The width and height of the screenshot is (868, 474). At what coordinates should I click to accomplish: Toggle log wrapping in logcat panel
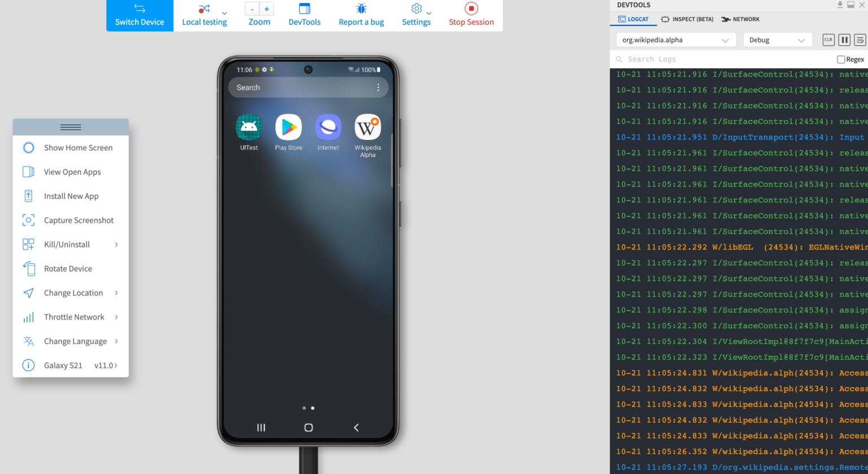point(860,40)
